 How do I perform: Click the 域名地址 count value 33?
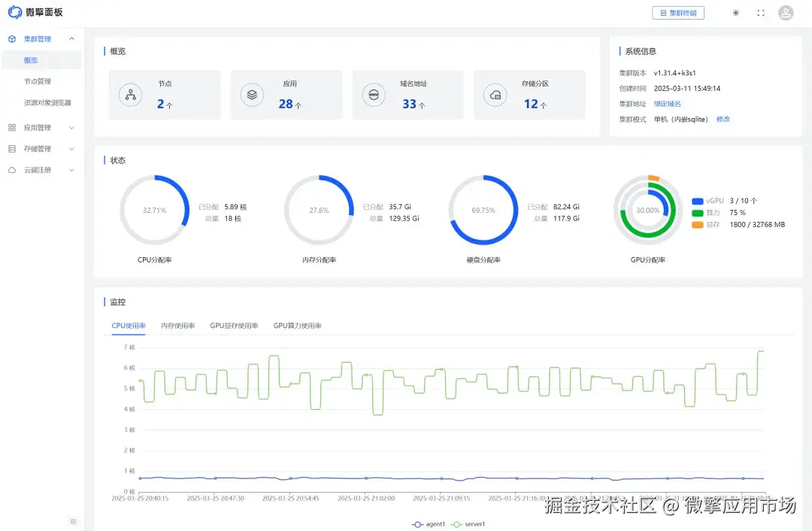pyautogui.click(x=410, y=104)
